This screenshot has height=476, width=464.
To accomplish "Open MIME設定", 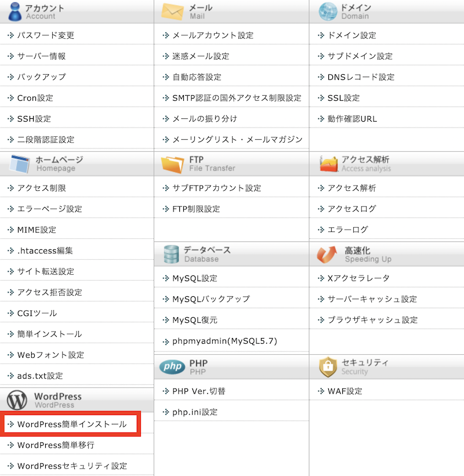I will click(37, 230).
